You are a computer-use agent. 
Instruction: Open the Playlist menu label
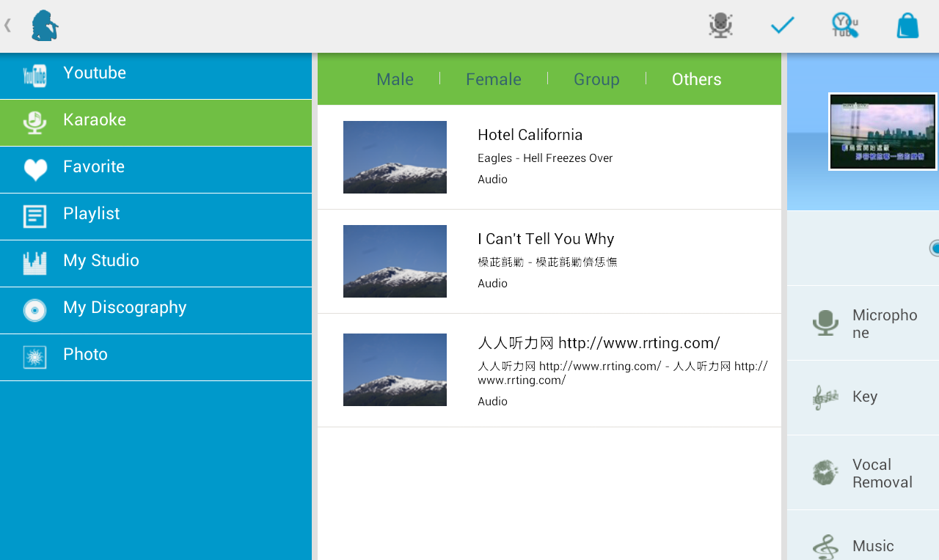click(91, 213)
